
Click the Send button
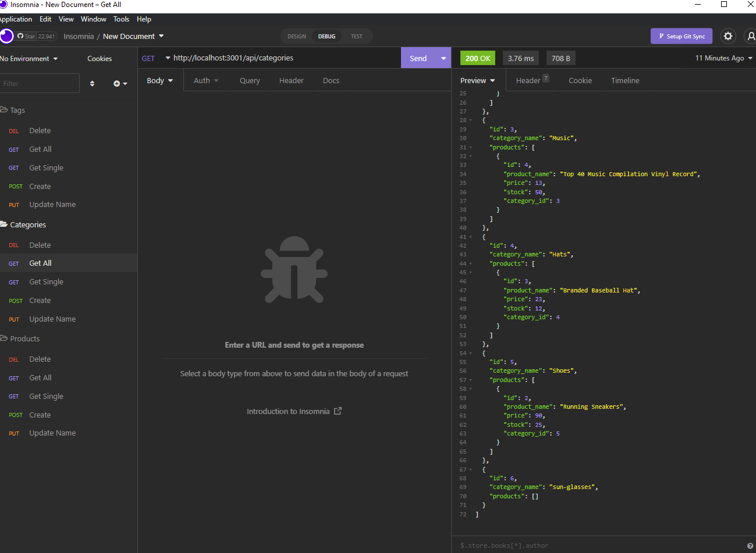point(418,58)
